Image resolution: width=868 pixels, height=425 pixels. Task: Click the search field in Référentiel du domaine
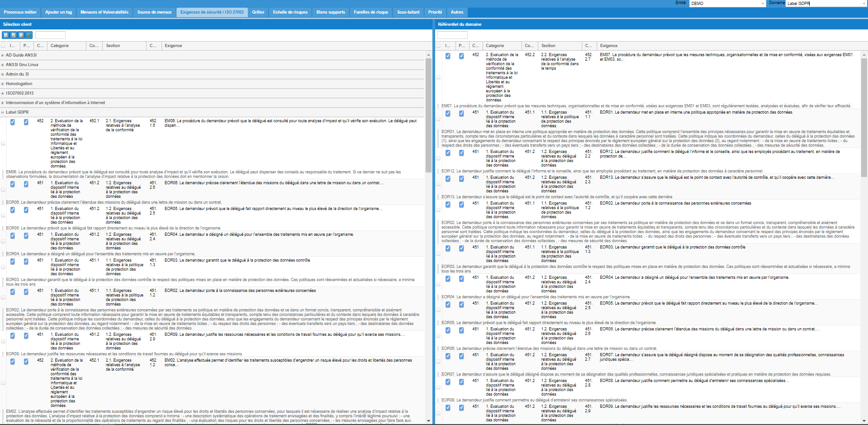point(452,35)
